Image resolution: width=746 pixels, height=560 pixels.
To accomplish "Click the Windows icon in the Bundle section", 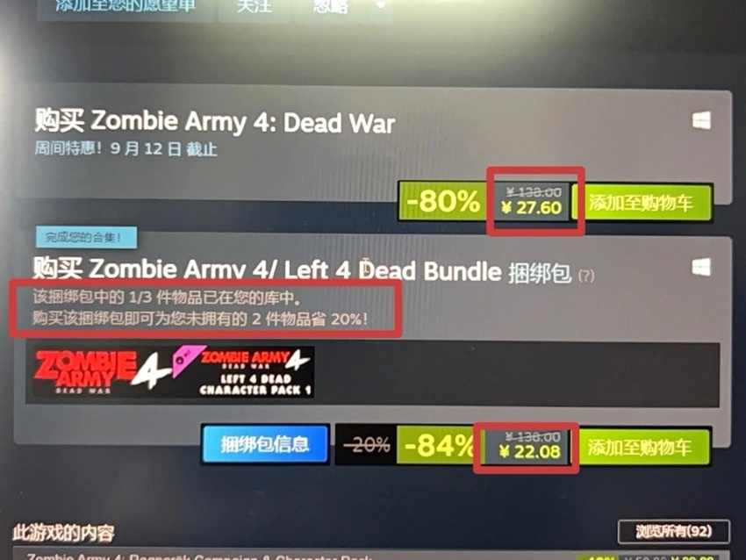I will point(701,267).
